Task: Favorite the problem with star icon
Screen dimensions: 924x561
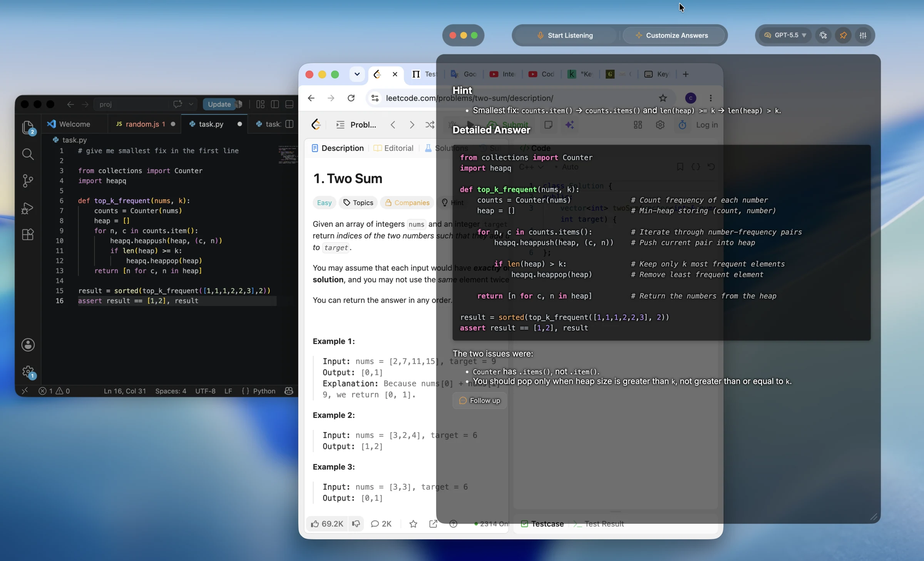Action: click(413, 524)
